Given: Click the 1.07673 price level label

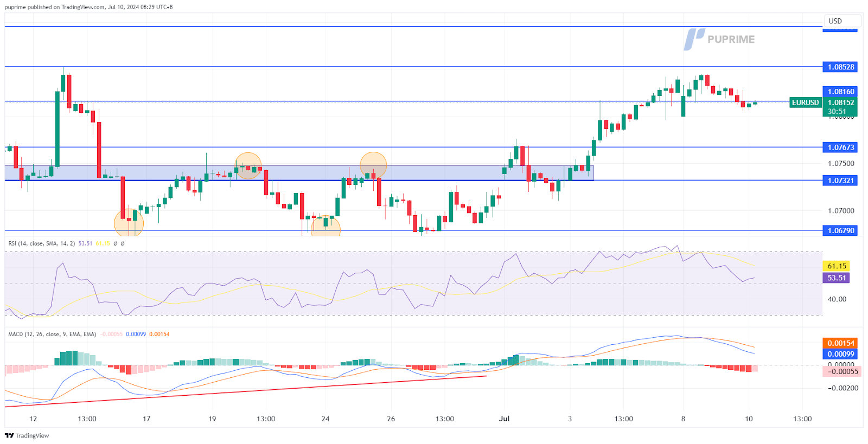Looking at the screenshot, I should 840,147.
